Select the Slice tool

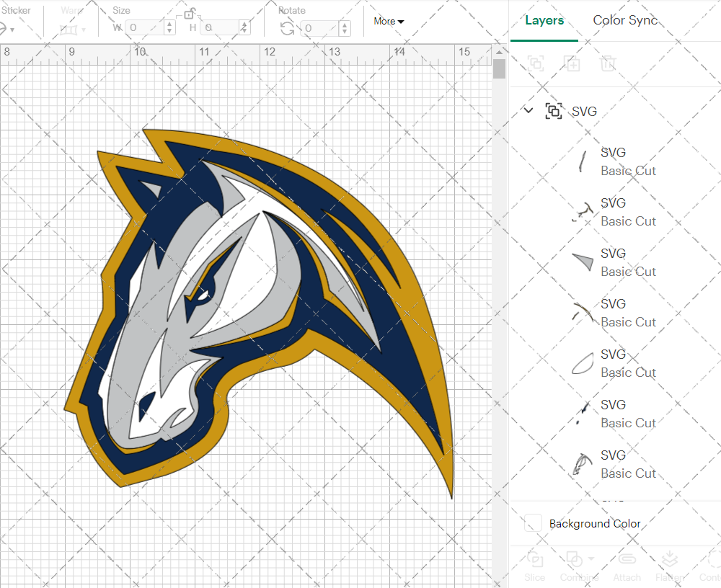point(534,566)
